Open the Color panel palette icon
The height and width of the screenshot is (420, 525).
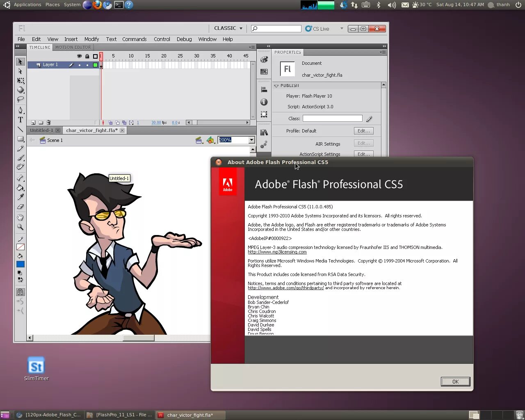coord(264,60)
